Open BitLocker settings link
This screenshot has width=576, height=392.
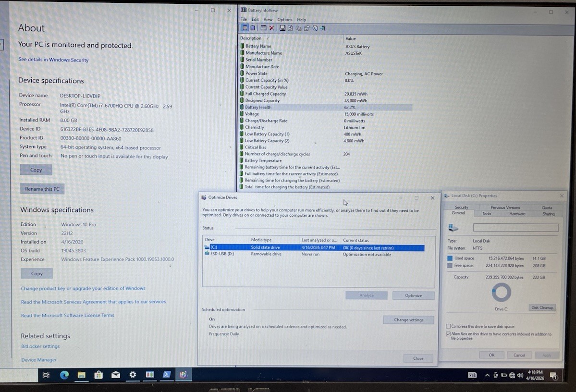pos(40,346)
